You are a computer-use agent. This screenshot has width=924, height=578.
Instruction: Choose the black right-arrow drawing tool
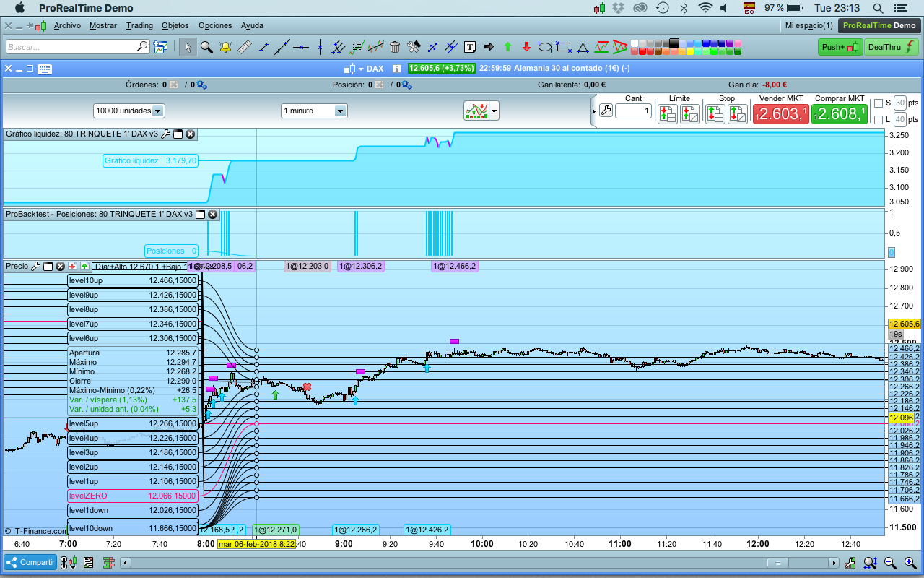[489, 47]
